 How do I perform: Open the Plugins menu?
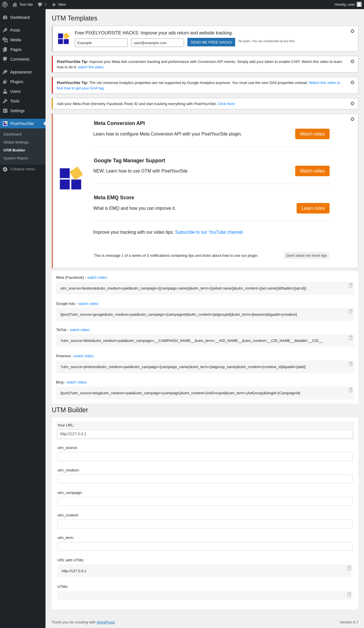pyautogui.click(x=23, y=82)
